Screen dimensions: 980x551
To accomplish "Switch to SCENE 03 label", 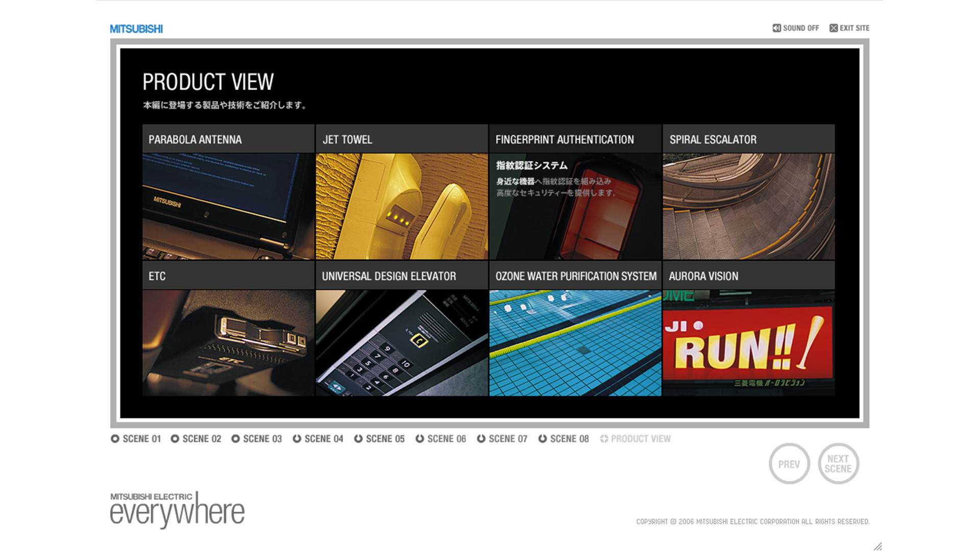I will pyautogui.click(x=262, y=439).
